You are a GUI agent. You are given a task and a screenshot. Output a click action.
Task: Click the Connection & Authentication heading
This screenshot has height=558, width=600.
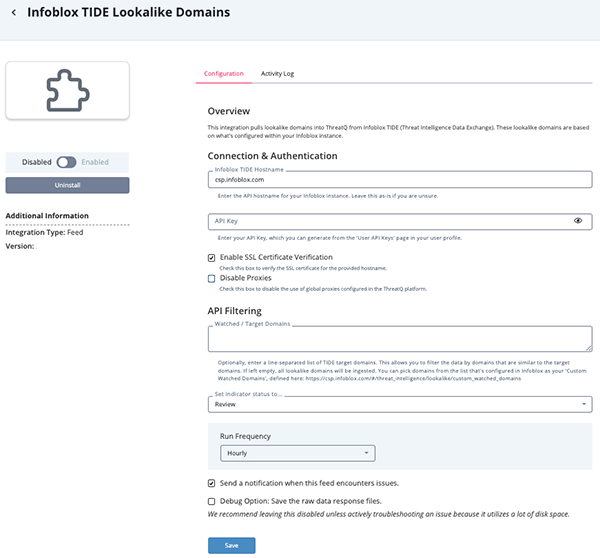272,156
